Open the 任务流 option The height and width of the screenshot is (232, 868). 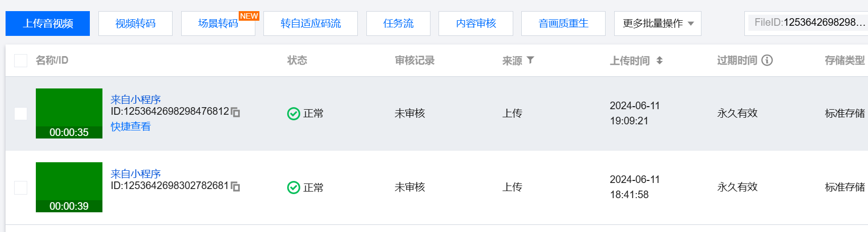398,24
